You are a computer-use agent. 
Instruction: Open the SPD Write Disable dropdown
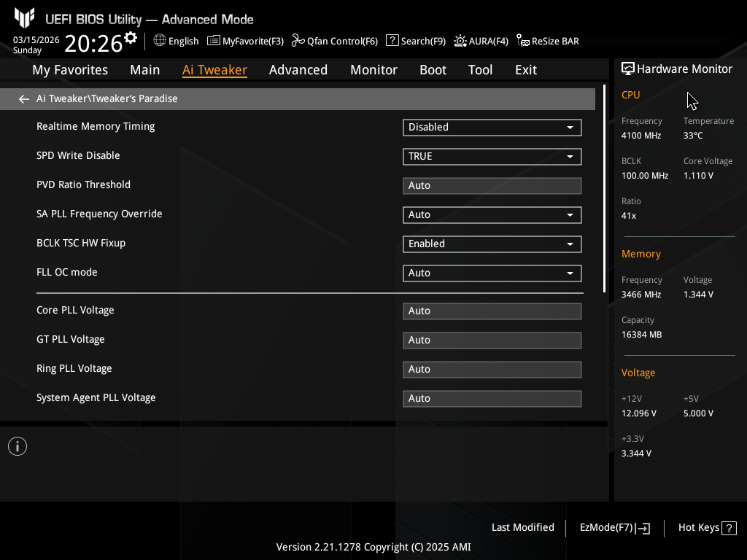point(492,157)
